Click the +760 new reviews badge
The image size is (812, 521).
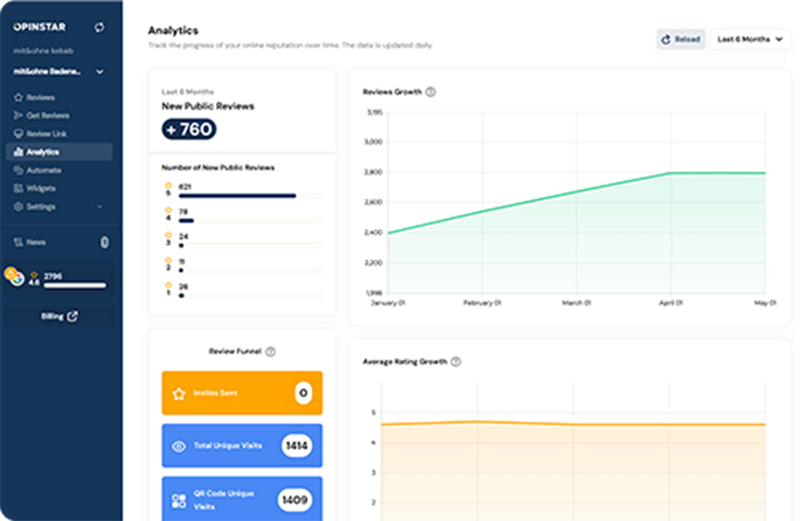[x=189, y=129]
